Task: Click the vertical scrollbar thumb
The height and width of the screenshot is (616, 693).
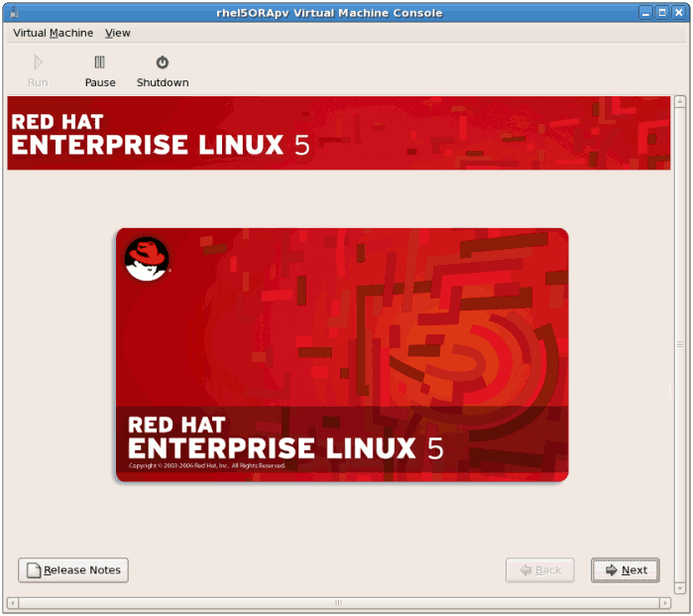Action: [x=680, y=344]
